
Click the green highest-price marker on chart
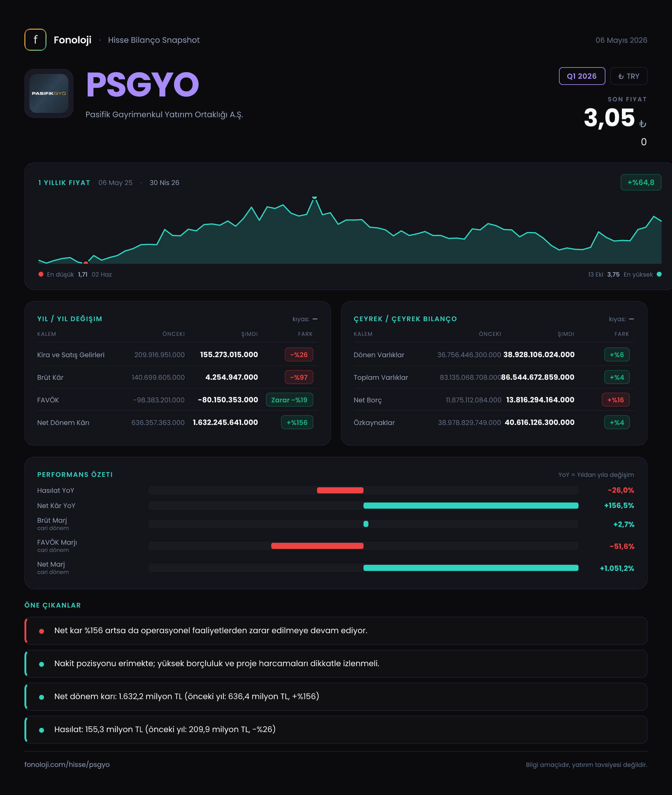pyautogui.click(x=314, y=198)
